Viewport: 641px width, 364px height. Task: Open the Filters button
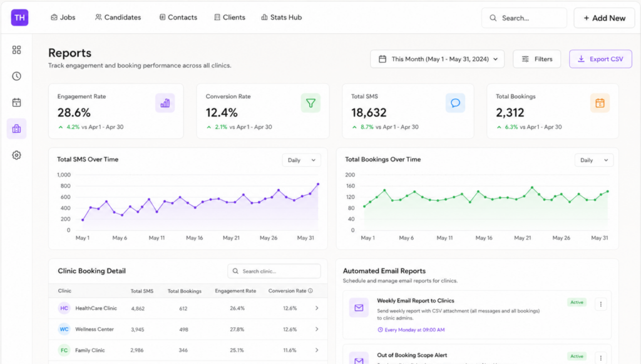coord(536,59)
